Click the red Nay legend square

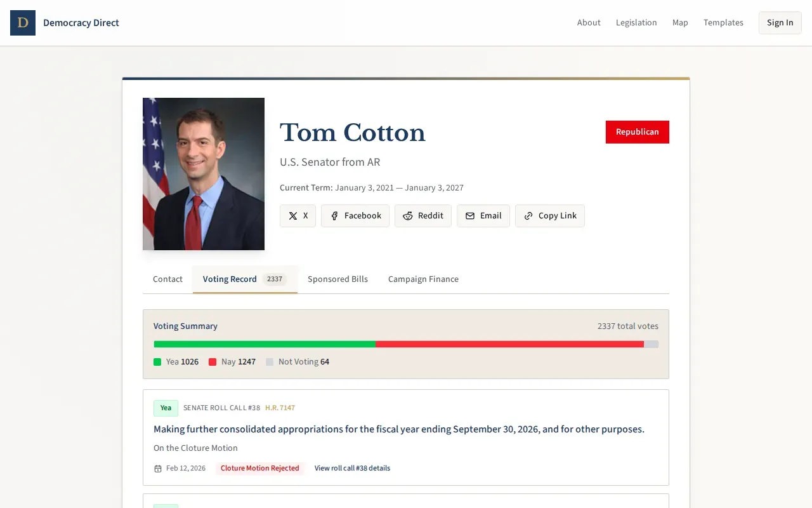click(213, 361)
